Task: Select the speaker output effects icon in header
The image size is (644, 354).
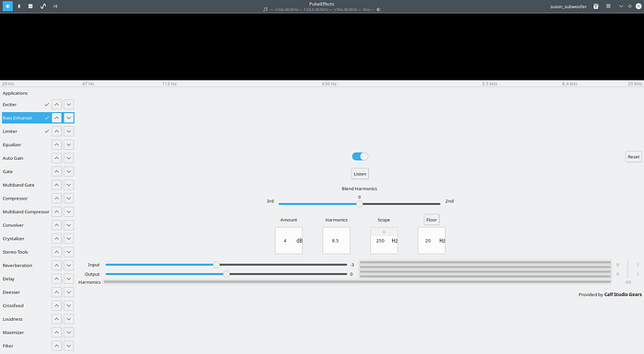Action: click(x=7, y=6)
